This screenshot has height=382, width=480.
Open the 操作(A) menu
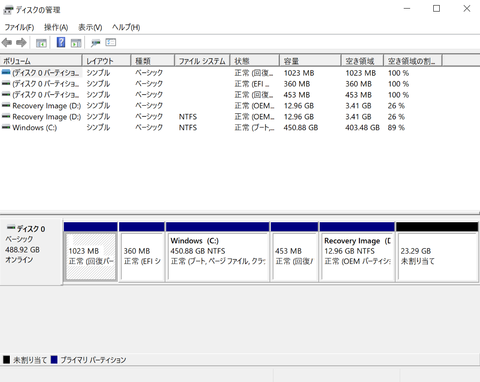coord(56,27)
